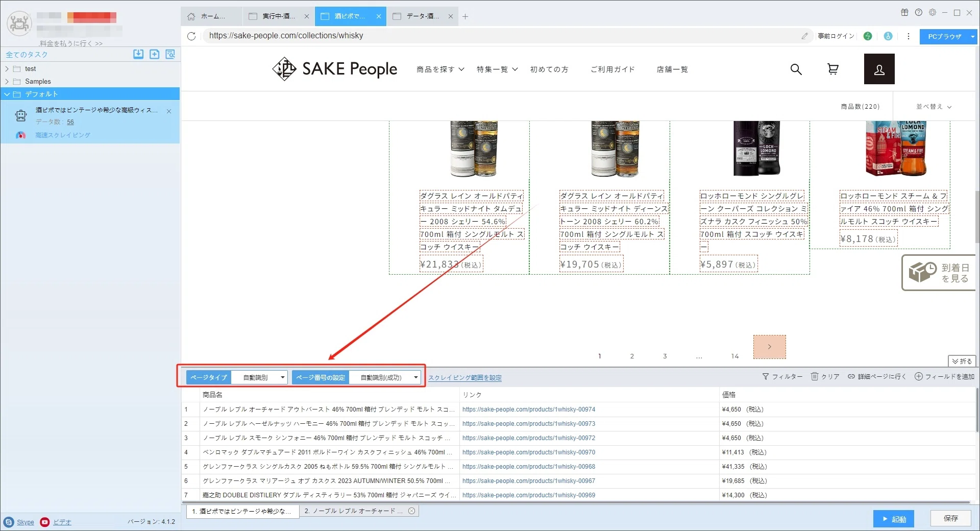Open the 並べ替え sort dropdown
Viewport: 980px width, 531px height.
[934, 107]
